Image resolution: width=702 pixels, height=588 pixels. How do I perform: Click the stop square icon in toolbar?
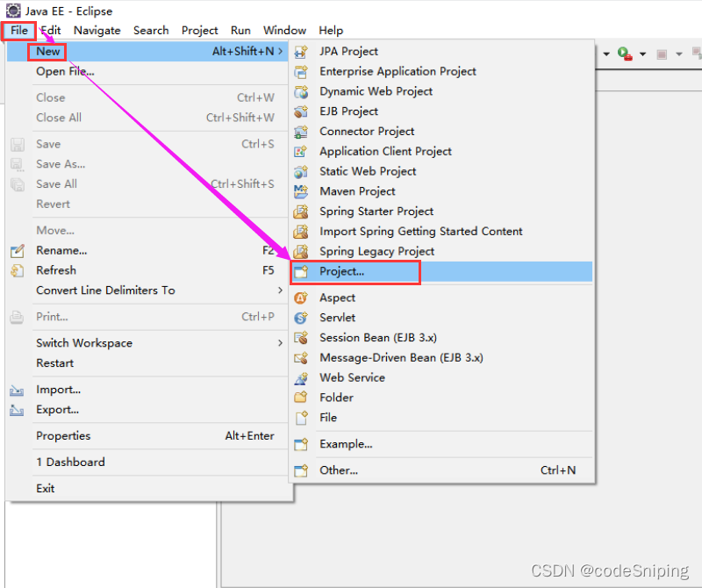(662, 54)
